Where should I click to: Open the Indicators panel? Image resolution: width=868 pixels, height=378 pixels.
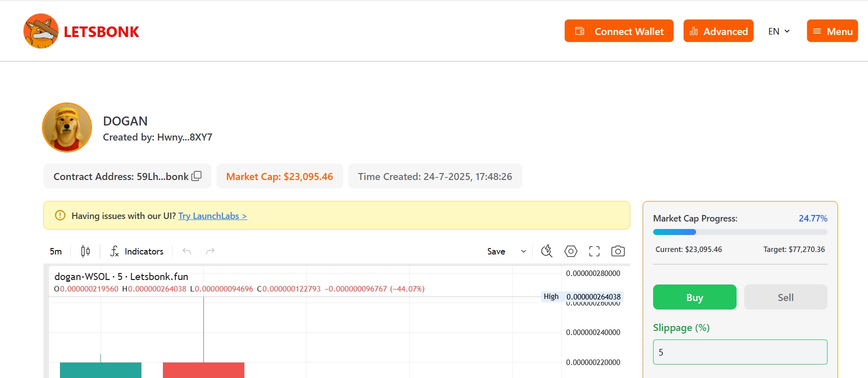137,251
